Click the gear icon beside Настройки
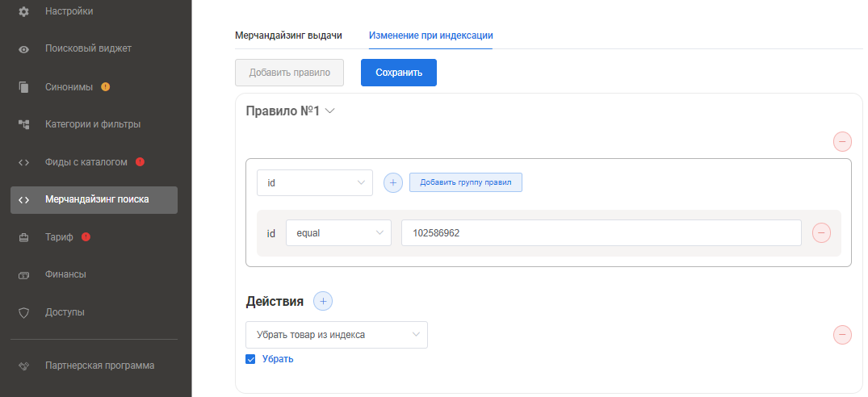Screen dimensions: 868x397 click(x=24, y=11)
